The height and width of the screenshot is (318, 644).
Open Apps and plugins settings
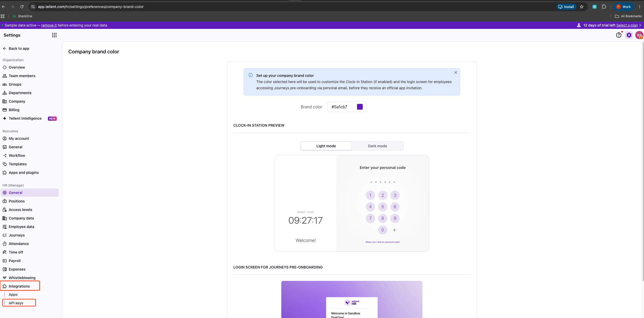(30, 173)
